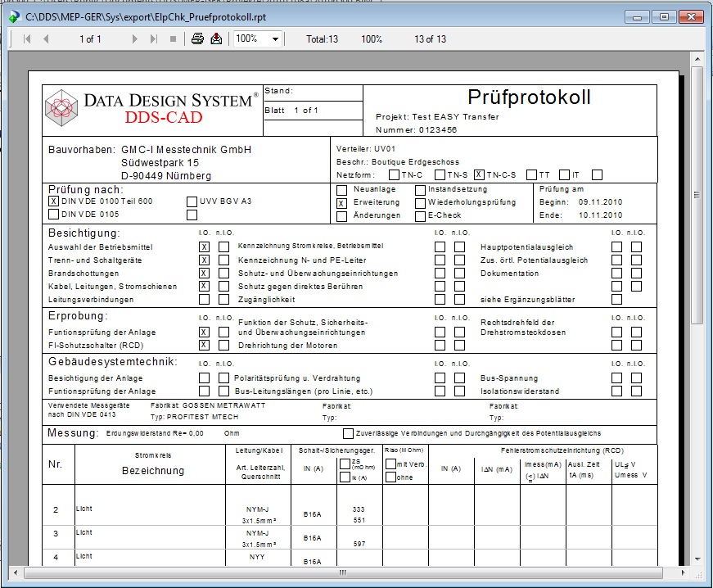Toggle the 'mit Verb.' checkbox
The width and height of the screenshot is (713, 588).
(390, 464)
